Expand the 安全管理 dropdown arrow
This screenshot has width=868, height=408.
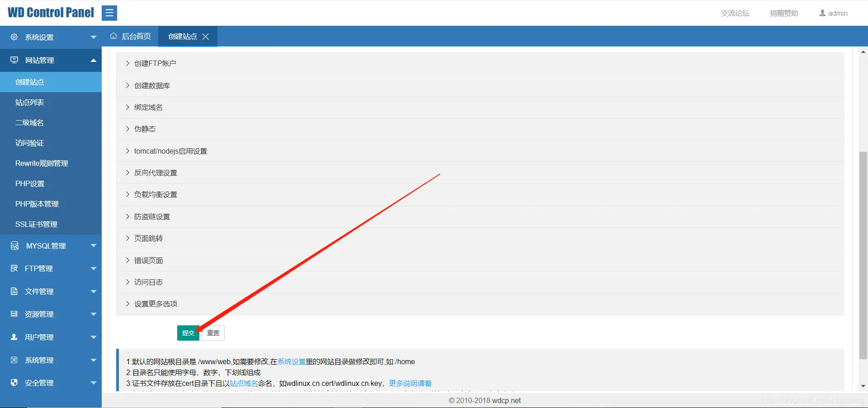point(94,383)
